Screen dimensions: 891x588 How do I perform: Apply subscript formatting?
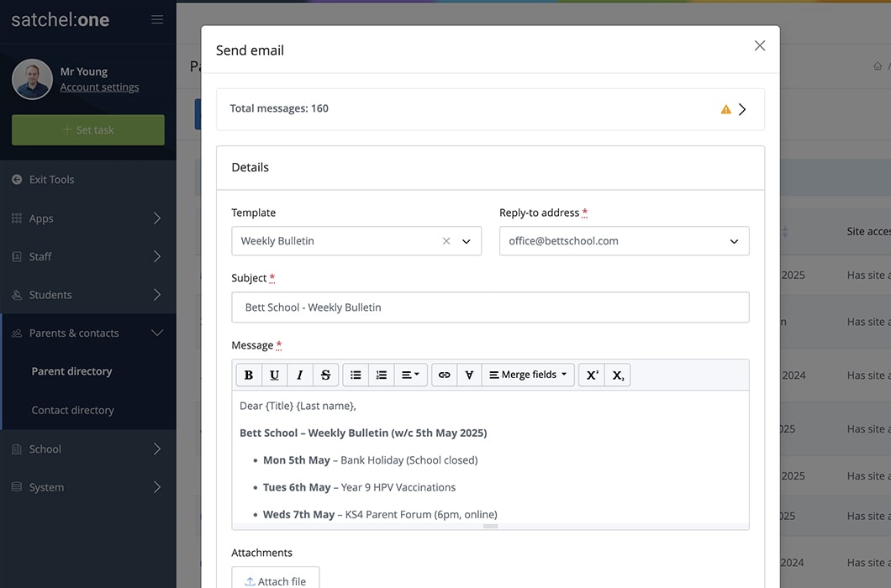618,375
